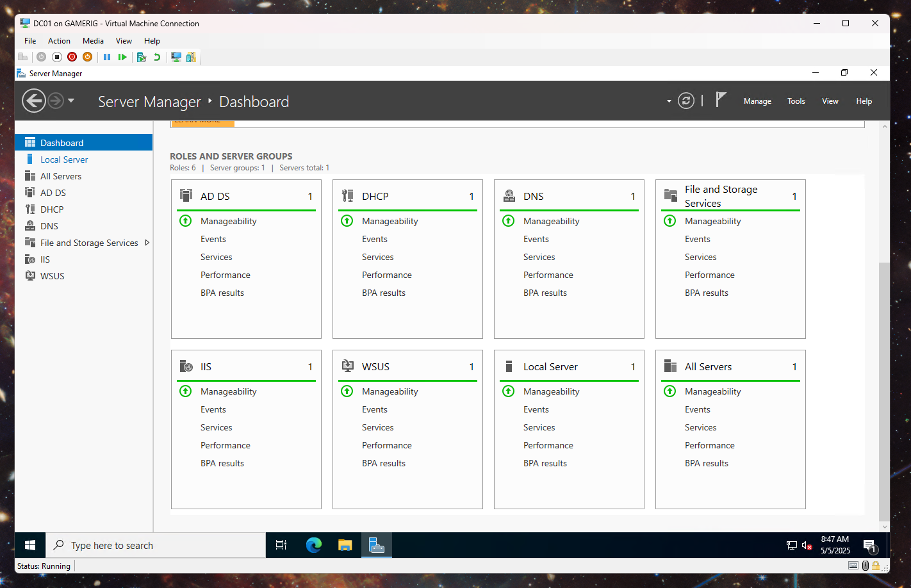This screenshot has height=588, width=911.
Task: Open Task View on the taskbar
Action: pyautogui.click(x=281, y=545)
